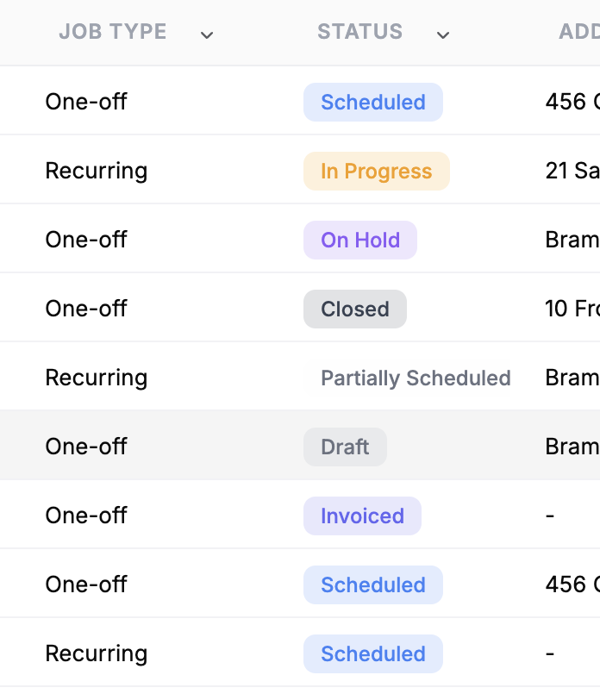Click One-off in the On Hold row
Screen dimensions: 600x700
coord(86,240)
